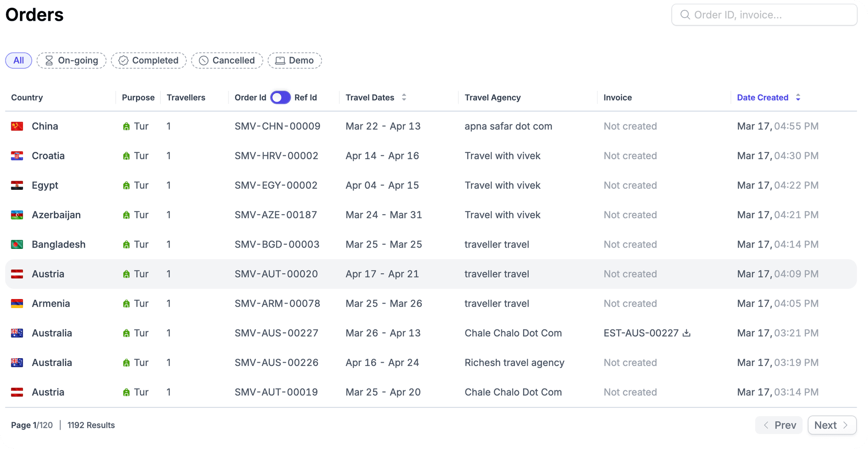This screenshot has height=449, width=868.
Task: Click tourist backpack icon in Austria SMV-AUT-00020 row
Action: (126, 274)
